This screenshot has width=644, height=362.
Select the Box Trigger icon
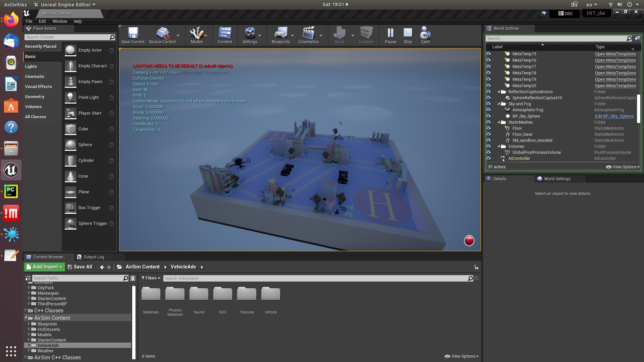coord(70,208)
